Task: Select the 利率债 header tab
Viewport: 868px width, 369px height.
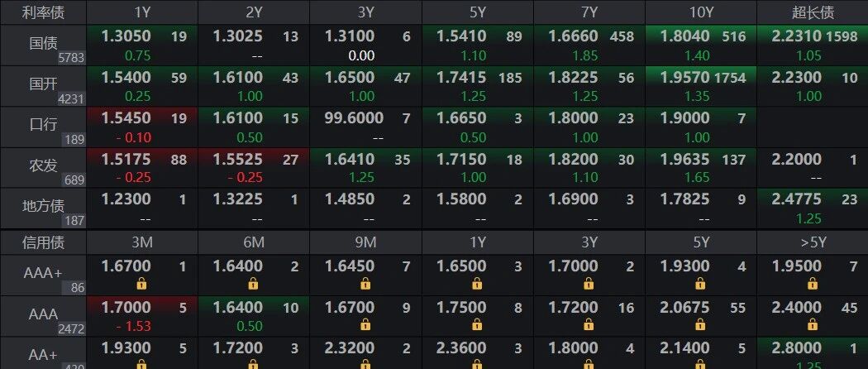Action: point(43,12)
